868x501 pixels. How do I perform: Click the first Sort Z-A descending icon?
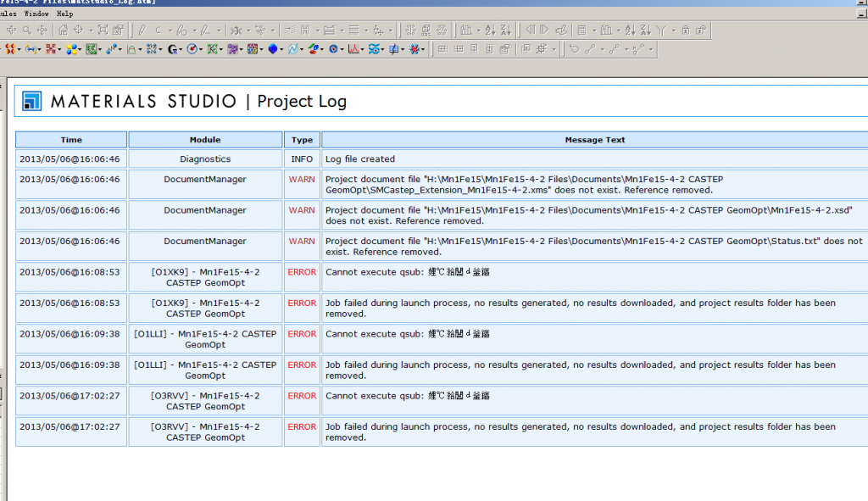click(x=506, y=31)
